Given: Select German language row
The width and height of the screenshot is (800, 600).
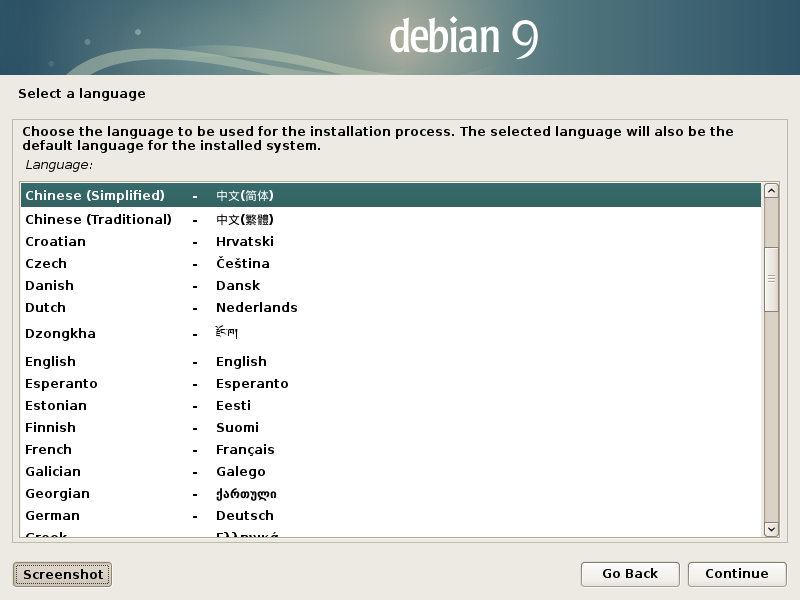Looking at the screenshot, I should pos(391,515).
